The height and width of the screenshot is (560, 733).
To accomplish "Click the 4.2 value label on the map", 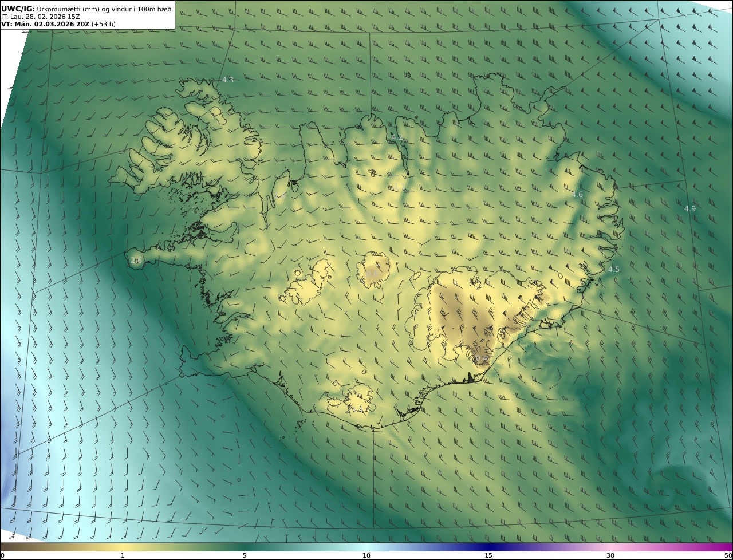I will [397, 137].
